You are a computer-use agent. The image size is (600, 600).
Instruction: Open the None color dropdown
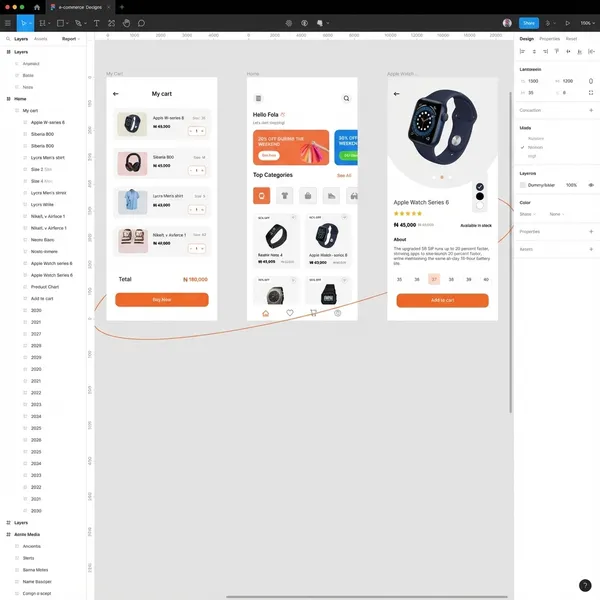click(x=557, y=214)
